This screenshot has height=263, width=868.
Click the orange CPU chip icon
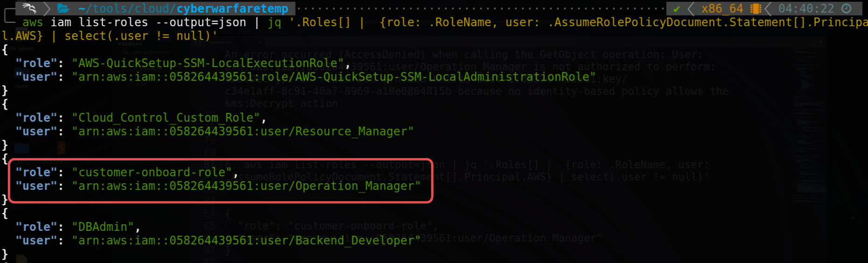coord(756,9)
